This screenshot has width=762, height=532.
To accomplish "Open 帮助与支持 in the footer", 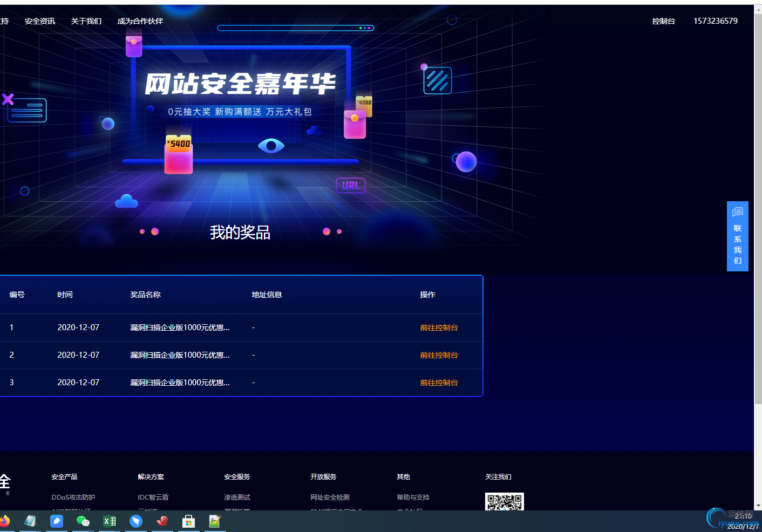I will [413, 497].
